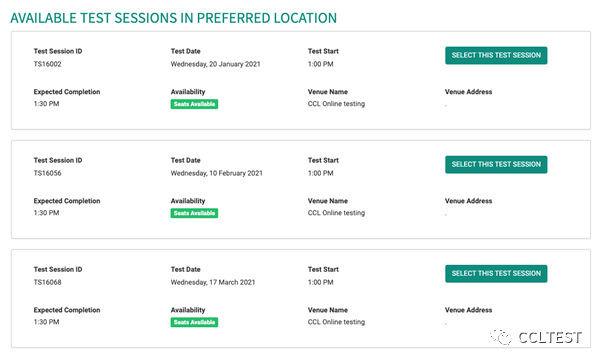This screenshot has height=362, width=601.
Task: Click Seats Available badge for 17 March
Action: coord(194,322)
